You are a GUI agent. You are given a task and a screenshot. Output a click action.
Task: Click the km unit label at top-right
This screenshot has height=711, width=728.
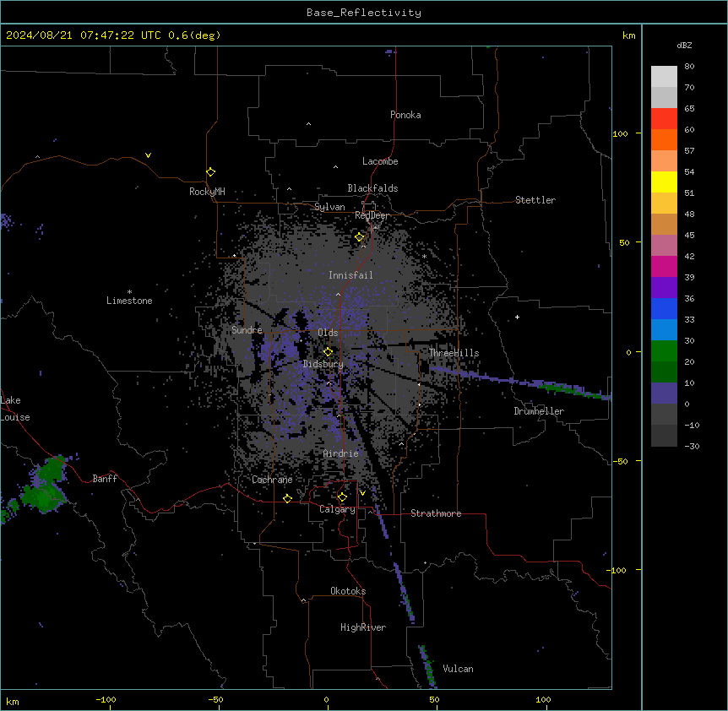628,35
